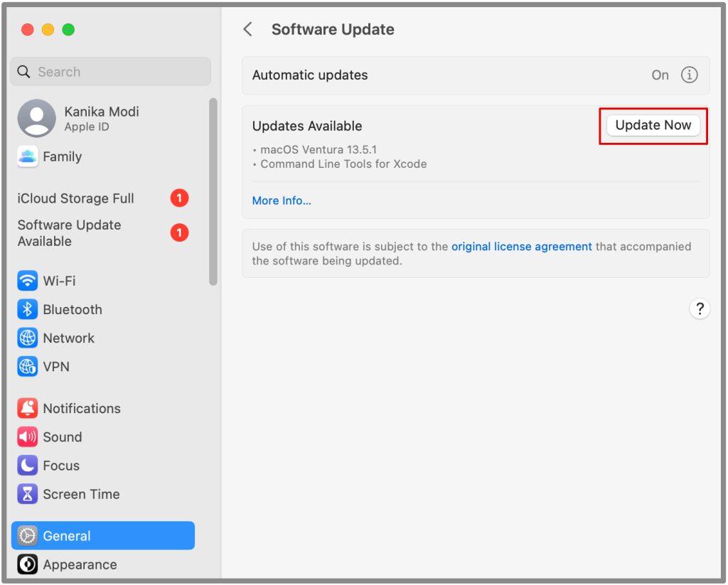Viewport: 728px width, 585px height.
Task: Open the More Info… link
Action: tap(282, 200)
